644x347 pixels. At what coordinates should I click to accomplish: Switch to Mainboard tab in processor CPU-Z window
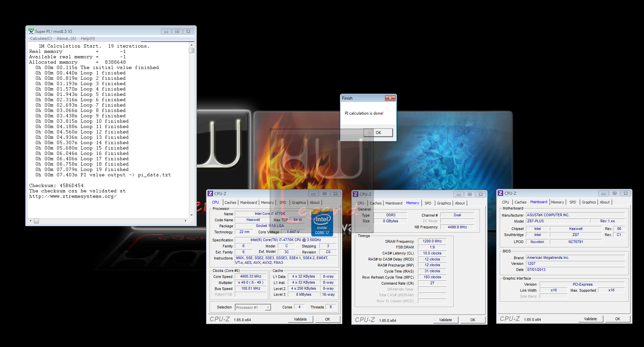249,203
